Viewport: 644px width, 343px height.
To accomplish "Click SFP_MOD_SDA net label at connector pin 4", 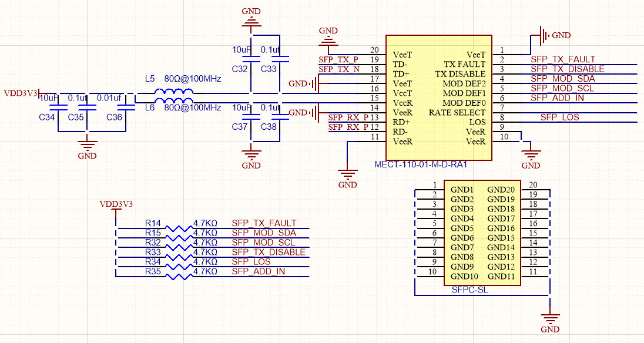I will 563,78.
